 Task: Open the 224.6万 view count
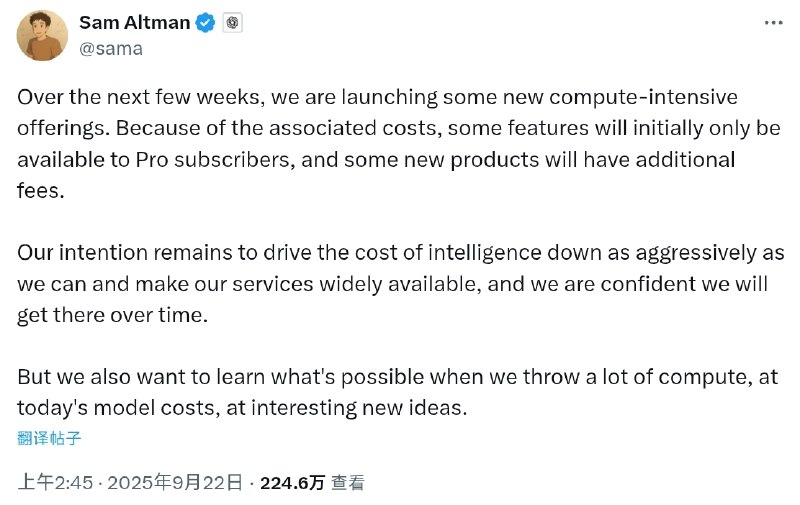tap(292, 483)
